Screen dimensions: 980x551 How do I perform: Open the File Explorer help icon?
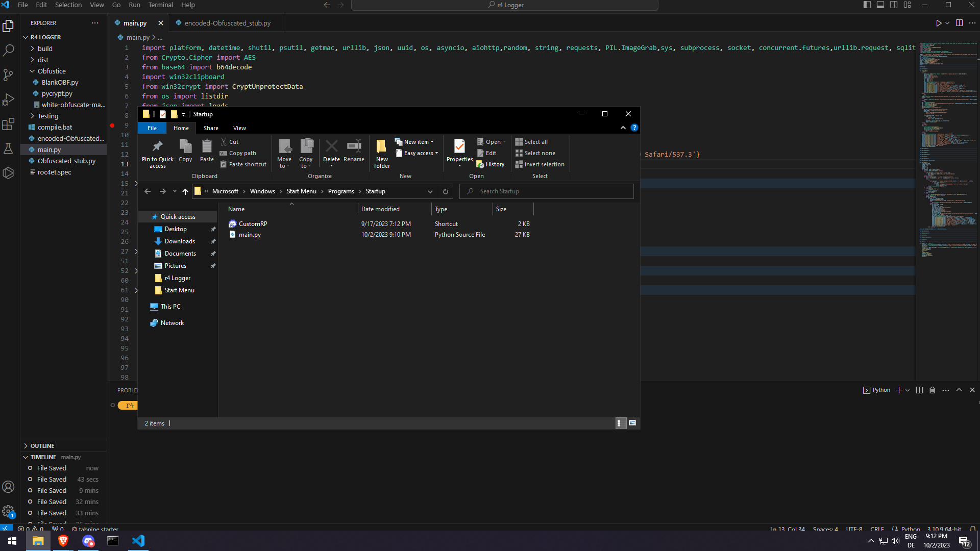(634, 128)
